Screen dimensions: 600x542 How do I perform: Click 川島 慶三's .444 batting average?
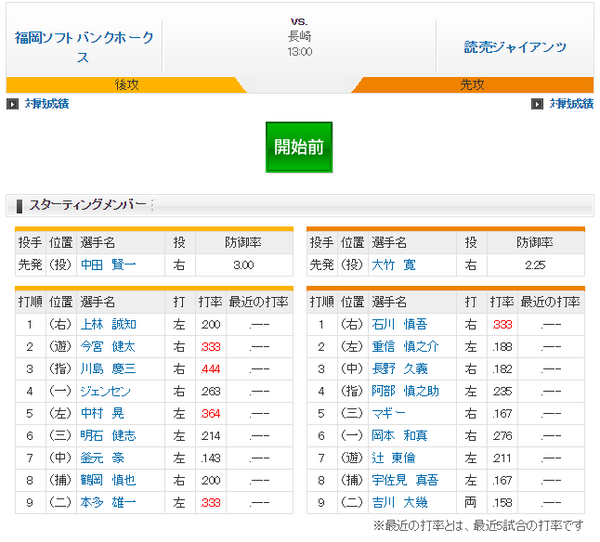pyautogui.click(x=210, y=369)
